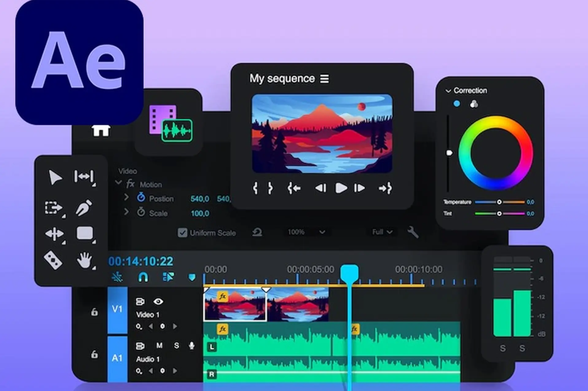This screenshot has height=391, width=588.
Task: Open the 100% zoom level dropdown
Action: [307, 232]
